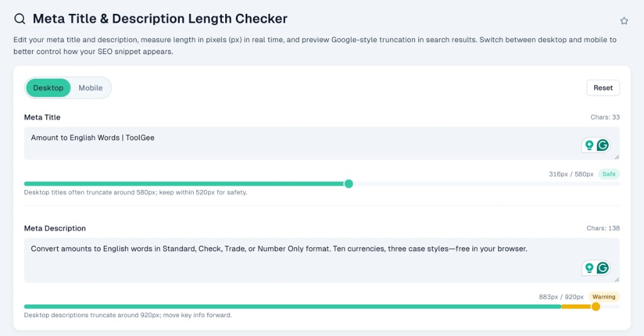Open the Grammarly icon in the Meta Title field
This screenshot has height=336, width=644.
[x=602, y=145]
